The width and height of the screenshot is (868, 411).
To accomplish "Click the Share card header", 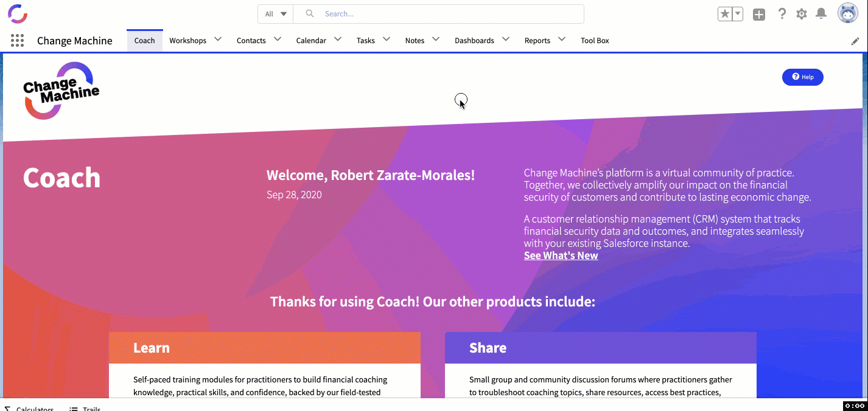I will (601, 348).
